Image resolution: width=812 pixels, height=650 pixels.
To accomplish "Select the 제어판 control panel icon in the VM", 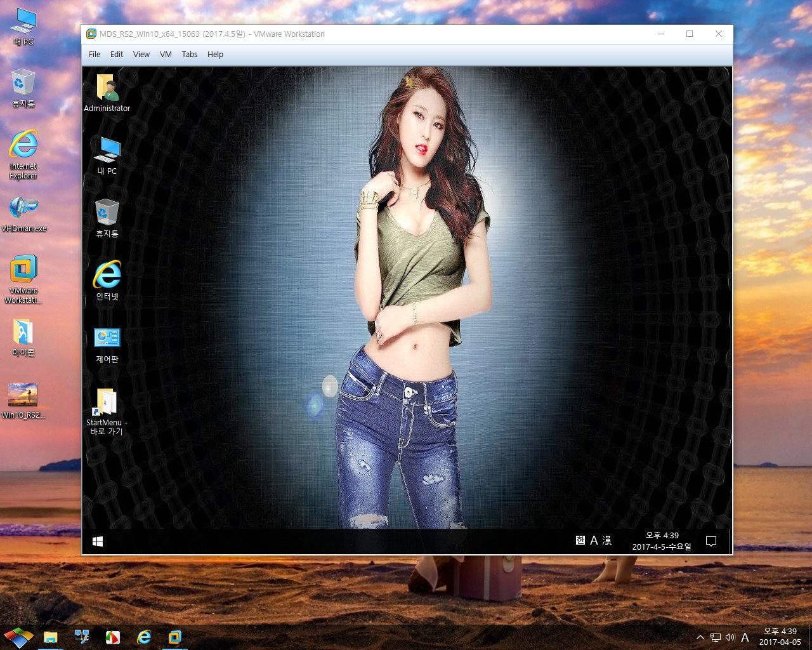I will click(107, 346).
